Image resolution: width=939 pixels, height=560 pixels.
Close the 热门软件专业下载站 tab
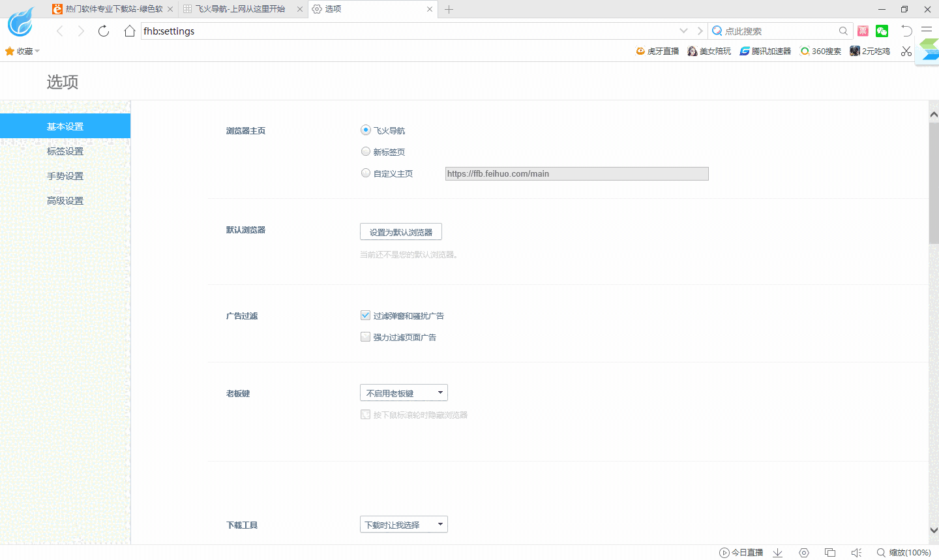170,9
